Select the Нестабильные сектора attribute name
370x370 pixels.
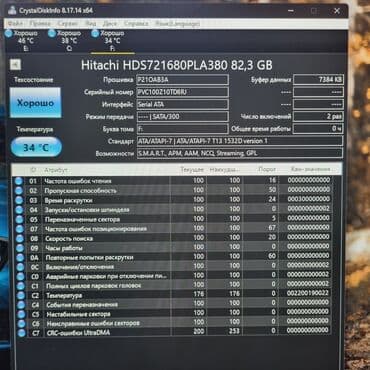78,314
